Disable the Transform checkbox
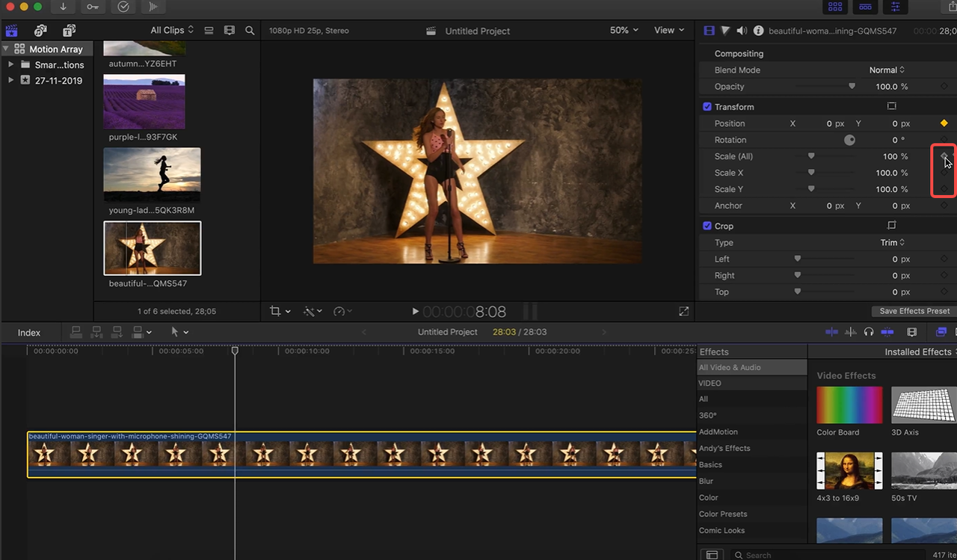This screenshot has width=957, height=560. 707,106
